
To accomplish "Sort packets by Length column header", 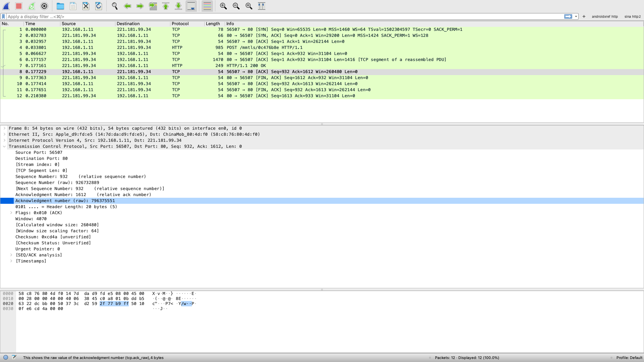I will [214, 24].
